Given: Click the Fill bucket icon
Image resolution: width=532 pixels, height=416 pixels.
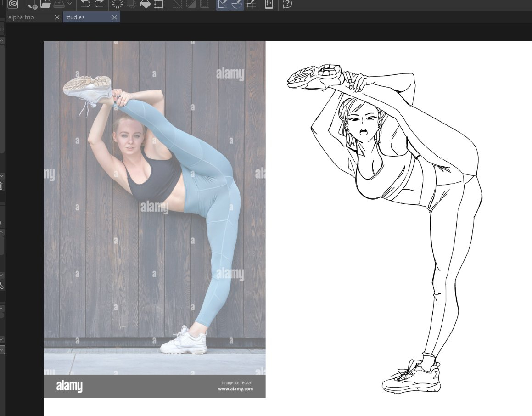Looking at the screenshot, I should [145, 4].
